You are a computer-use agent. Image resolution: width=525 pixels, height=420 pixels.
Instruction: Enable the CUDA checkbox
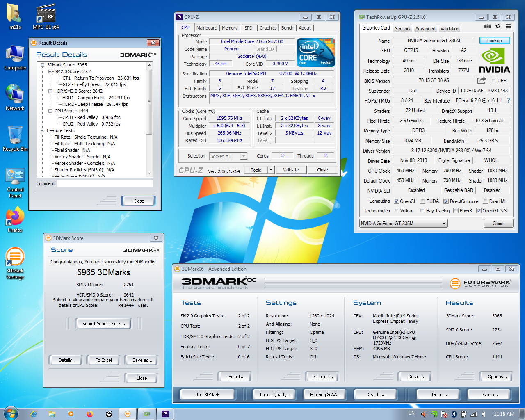(422, 201)
